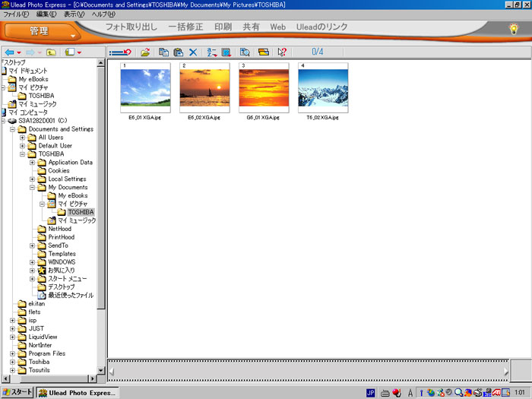Click the up-one-folder icon
This screenshot has height=399, width=532.
tap(51, 52)
